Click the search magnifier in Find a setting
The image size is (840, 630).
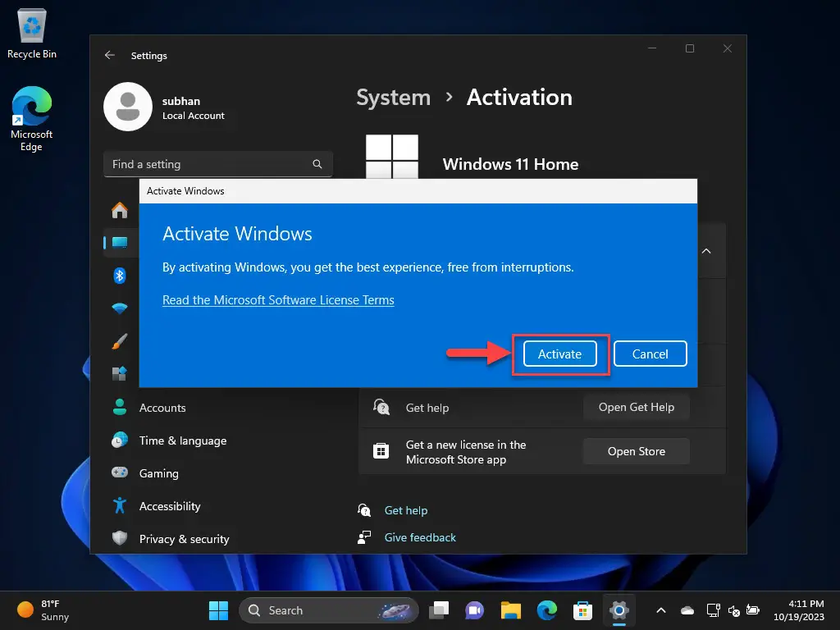click(317, 164)
